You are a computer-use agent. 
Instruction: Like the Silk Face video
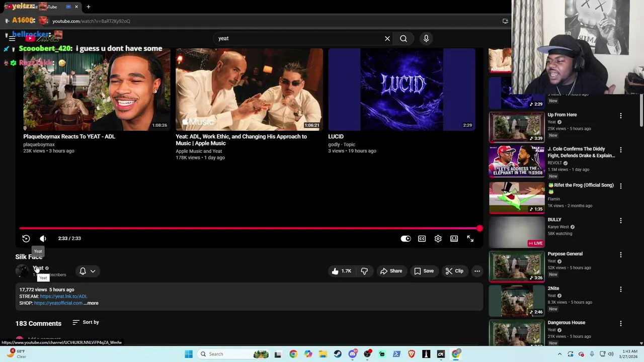341,271
